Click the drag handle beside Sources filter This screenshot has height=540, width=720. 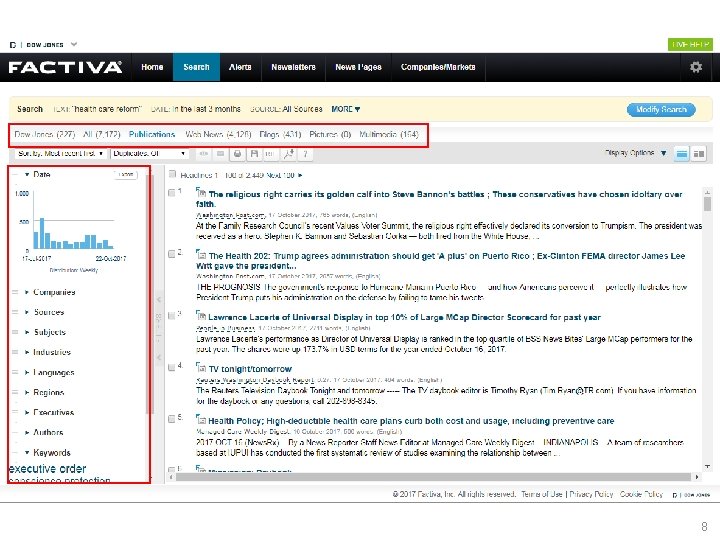point(15,312)
